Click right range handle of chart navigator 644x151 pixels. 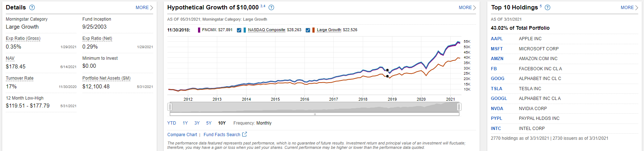pyautogui.click(x=459, y=107)
